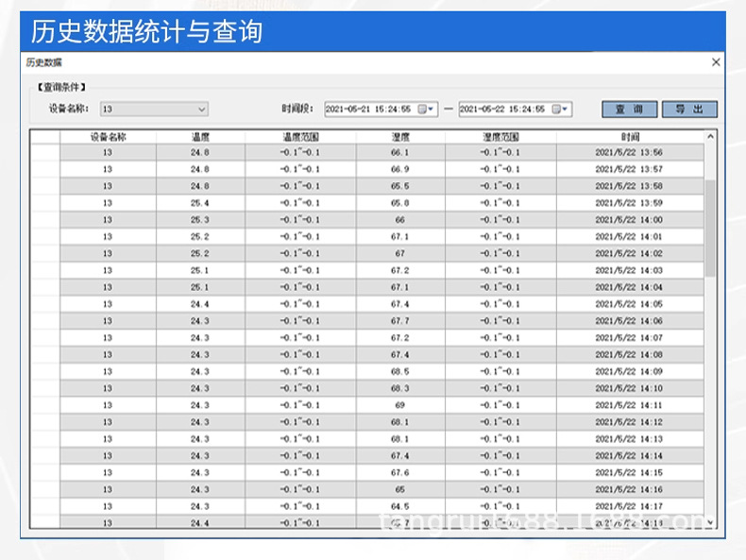Viewport: 746px width, 560px height.
Task: Click row header of the 13:56 row
Action: 45,153
